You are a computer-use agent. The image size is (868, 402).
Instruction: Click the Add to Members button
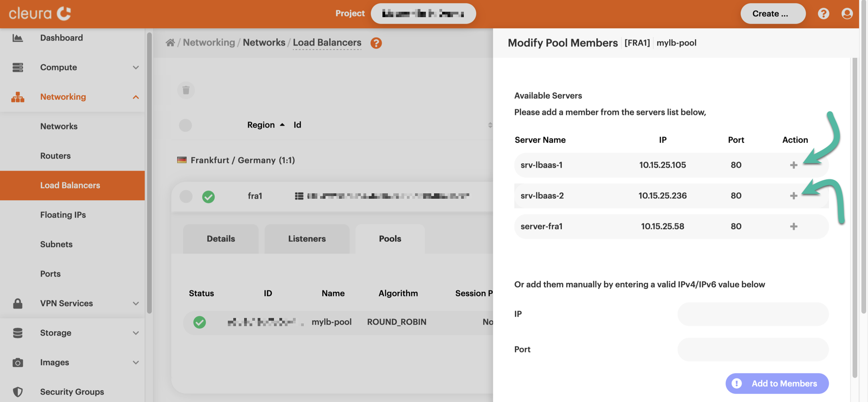pos(777,383)
